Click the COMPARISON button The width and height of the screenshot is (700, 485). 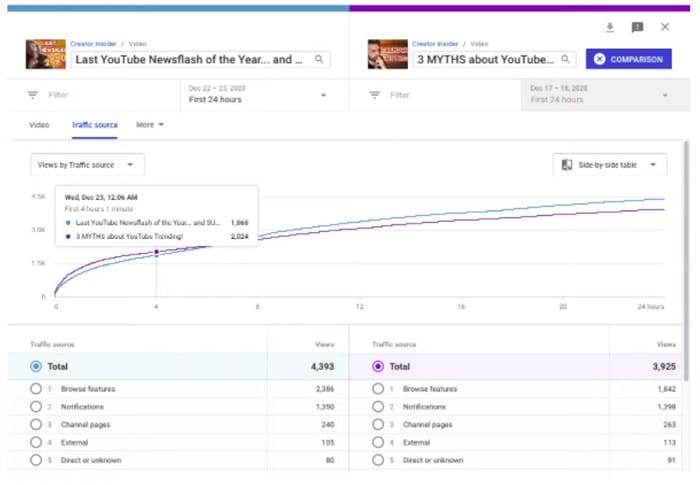point(628,59)
